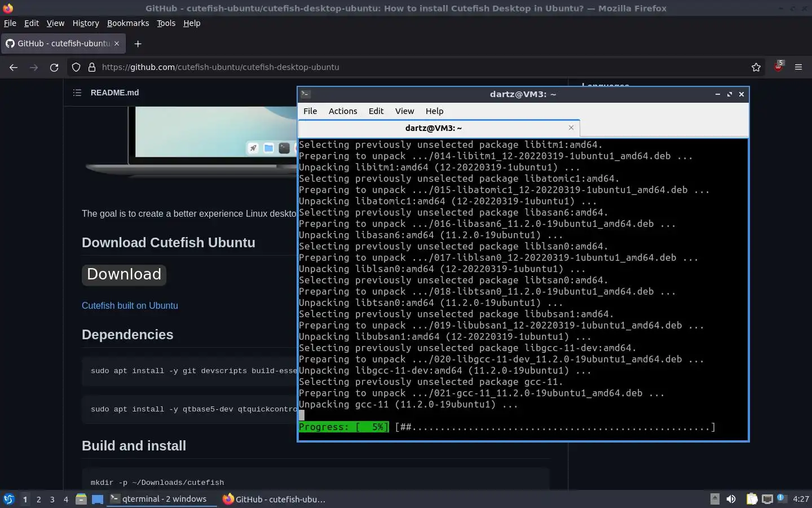Select the GitHub cutefish-ubuntu browser tab
812x508 pixels.
63,43
